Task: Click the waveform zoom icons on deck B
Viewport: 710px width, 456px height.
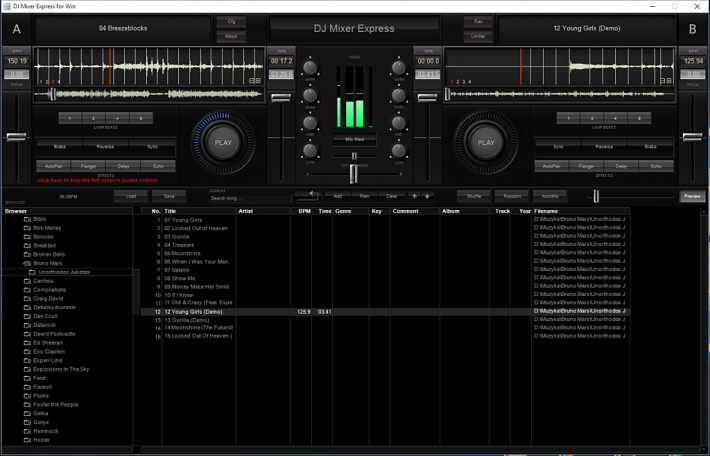Action: (x=666, y=81)
